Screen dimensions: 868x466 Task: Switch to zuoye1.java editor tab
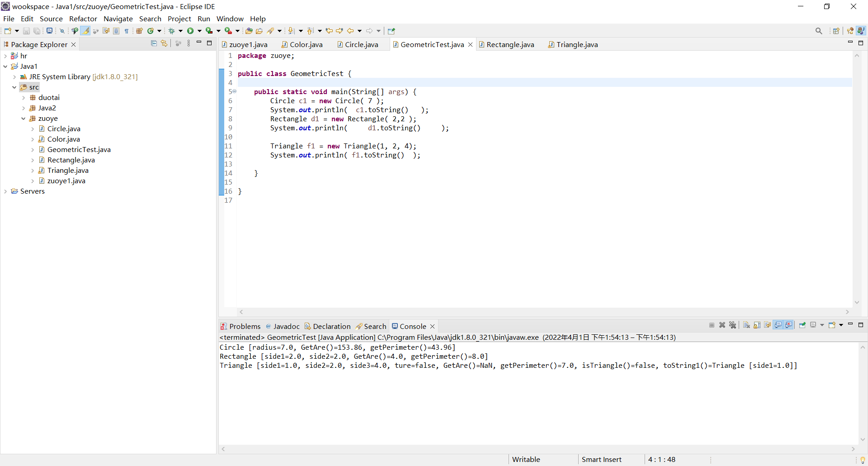[245, 44]
